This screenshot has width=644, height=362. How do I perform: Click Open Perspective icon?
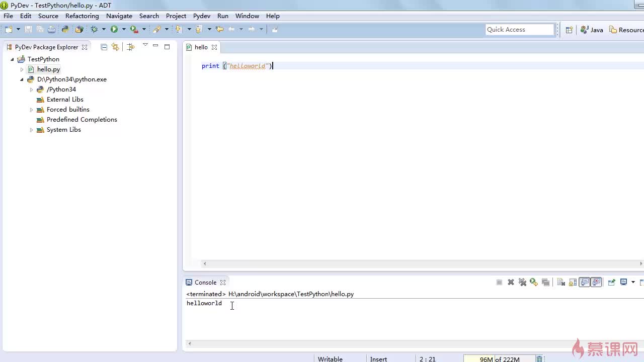(x=569, y=30)
